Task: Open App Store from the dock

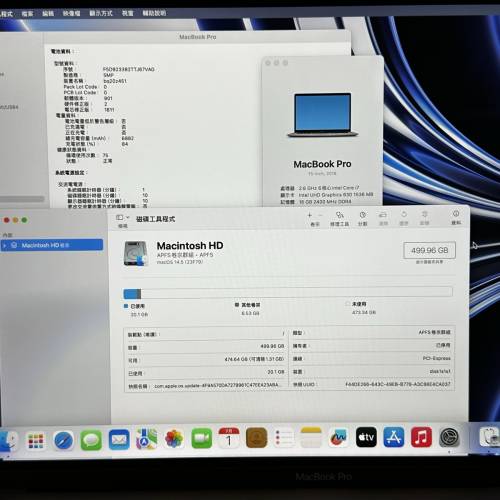Action: [394, 437]
